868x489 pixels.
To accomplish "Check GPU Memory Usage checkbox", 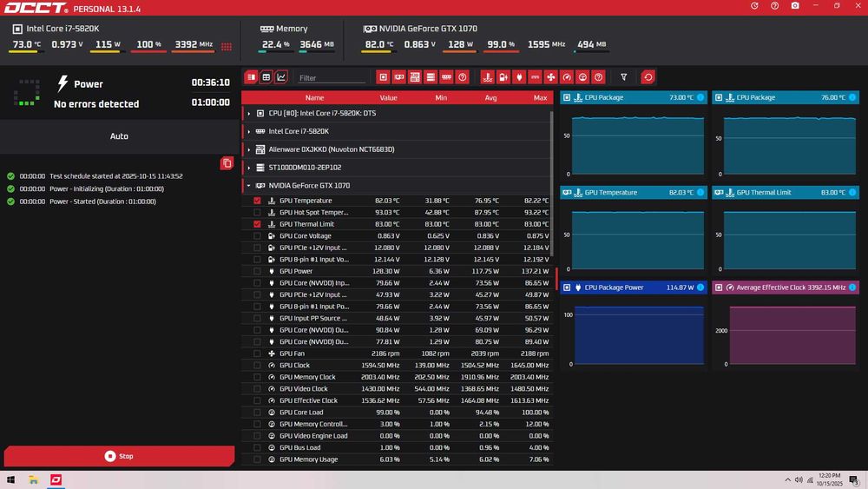I will pos(257,459).
